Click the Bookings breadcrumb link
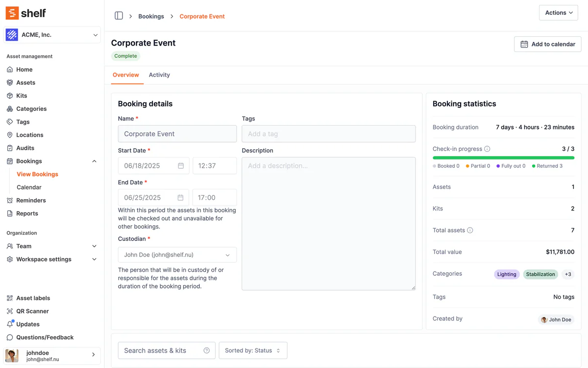The image size is (588, 368). pos(151,16)
